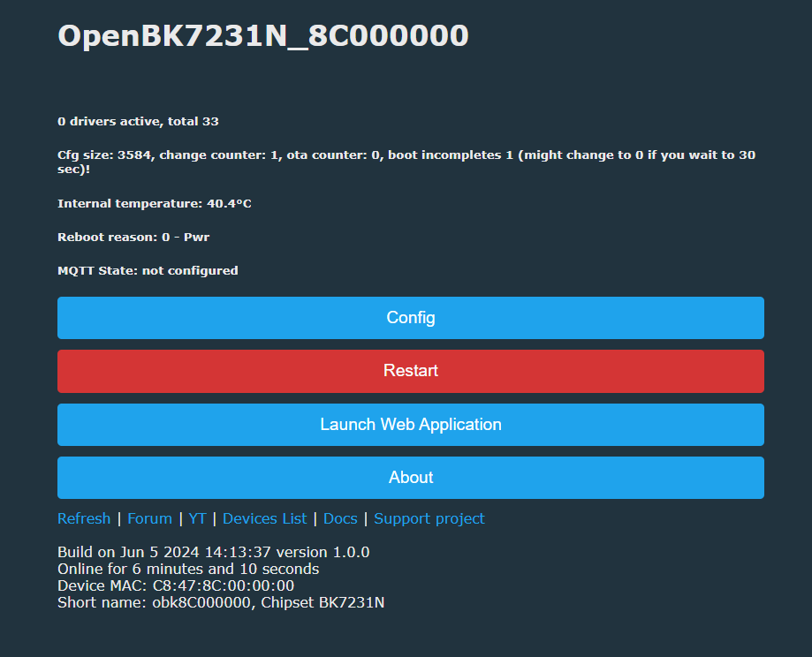Click 'Reboot reason: 0 - Pwr' text

pos(133,238)
